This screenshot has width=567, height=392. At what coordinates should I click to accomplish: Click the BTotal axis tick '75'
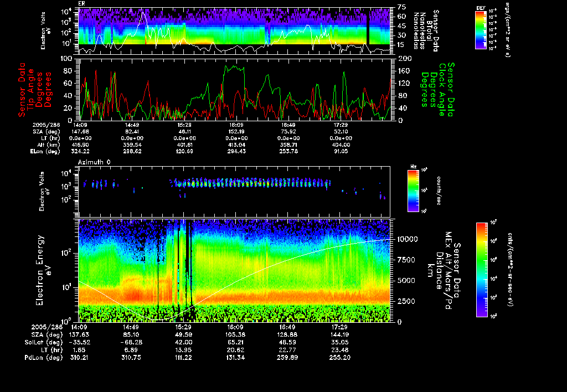click(x=402, y=7)
